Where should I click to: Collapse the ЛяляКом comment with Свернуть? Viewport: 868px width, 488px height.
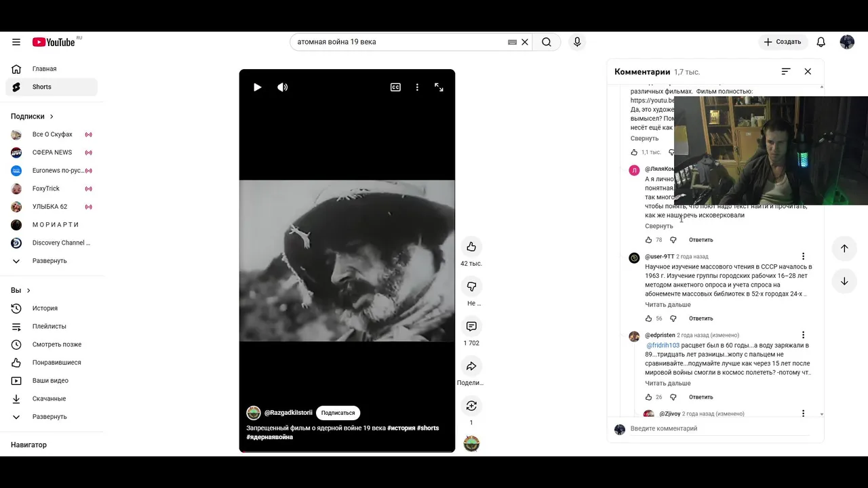click(x=659, y=226)
